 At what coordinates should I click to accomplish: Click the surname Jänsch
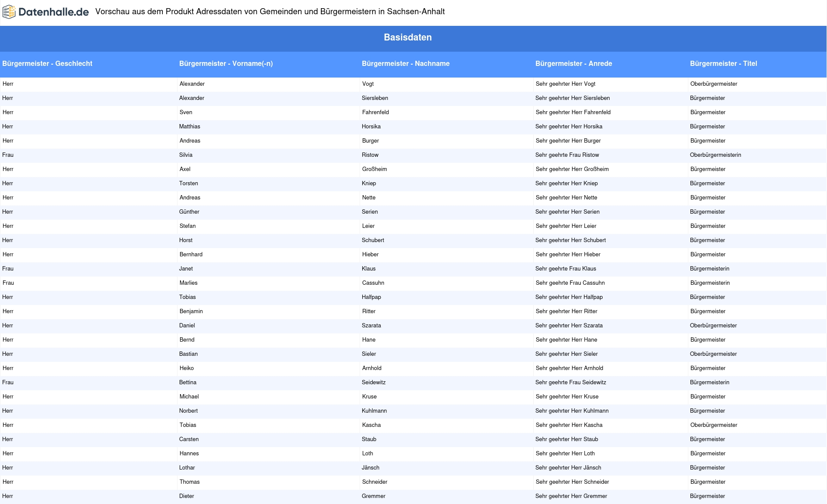click(x=370, y=468)
